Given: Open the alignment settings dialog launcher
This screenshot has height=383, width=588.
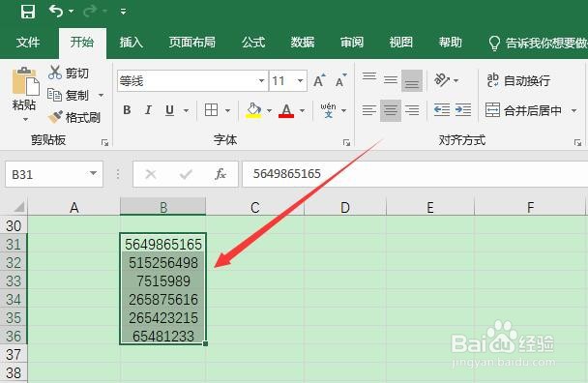Looking at the screenshot, I should [577, 142].
